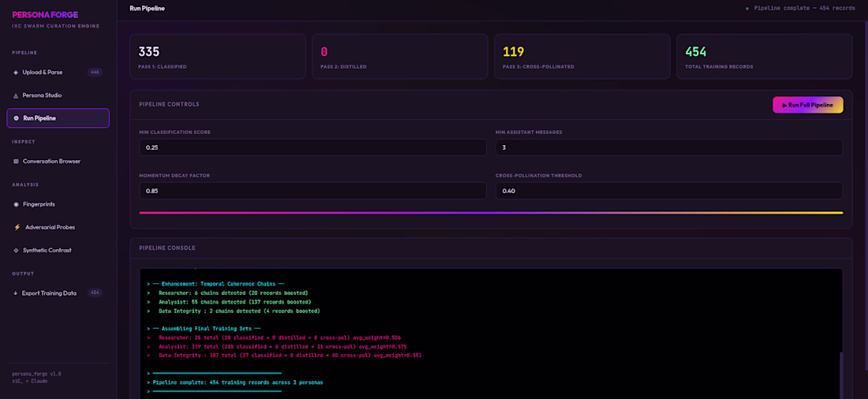The width and height of the screenshot is (868, 399).
Task: Click the Synthetic Contrast diamond icon
Action: click(x=16, y=250)
